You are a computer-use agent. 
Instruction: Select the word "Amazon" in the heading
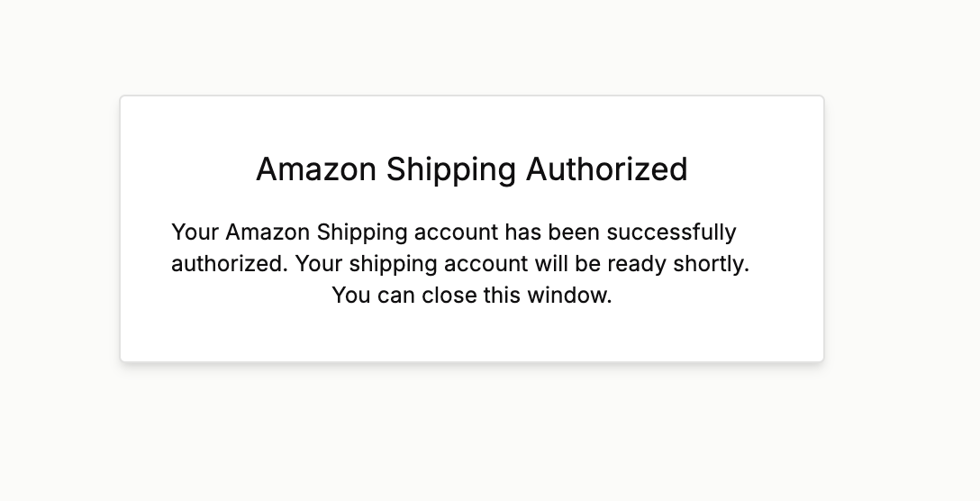(x=316, y=169)
